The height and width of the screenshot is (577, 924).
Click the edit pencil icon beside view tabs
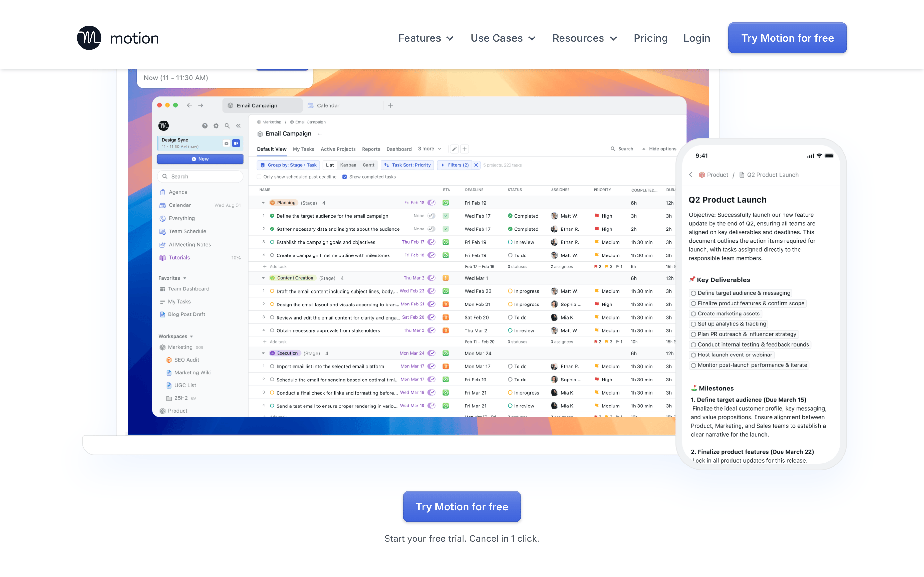click(454, 149)
